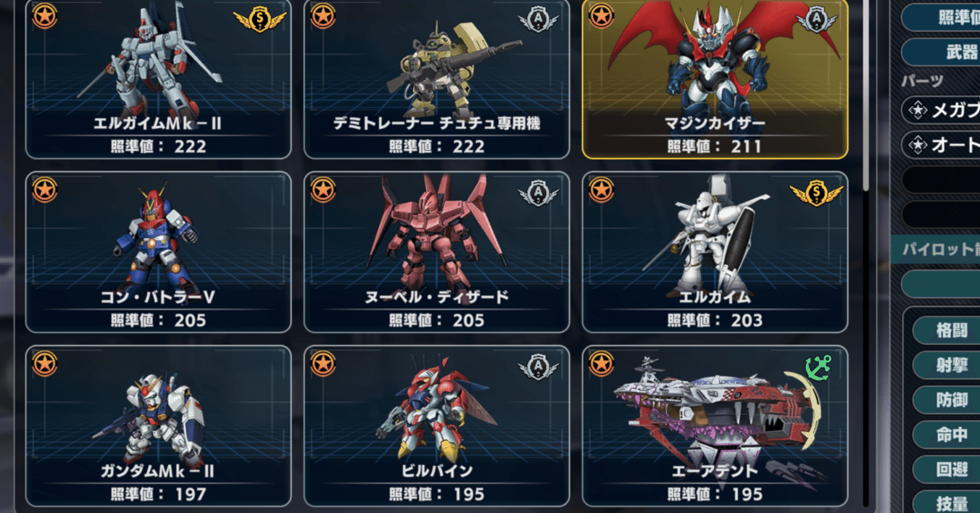Pick the エーアデント battleship card

[x=715, y=426]
